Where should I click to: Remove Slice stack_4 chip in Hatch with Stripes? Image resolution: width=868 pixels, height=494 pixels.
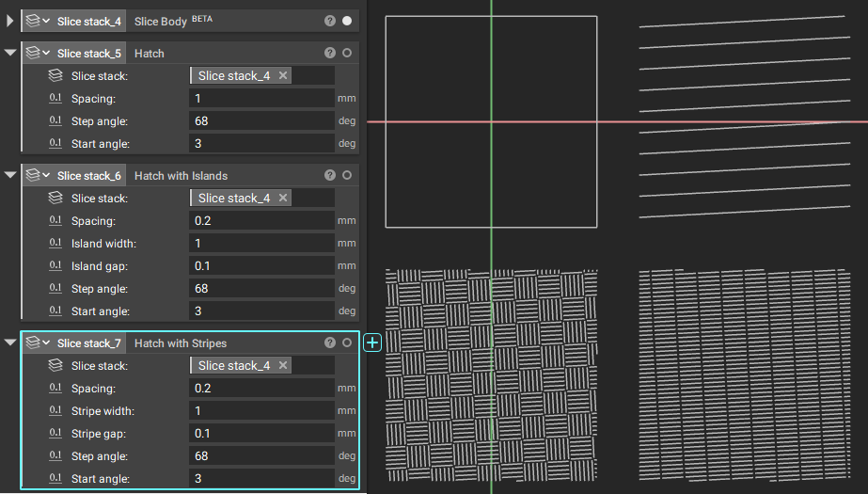[283, 365]
